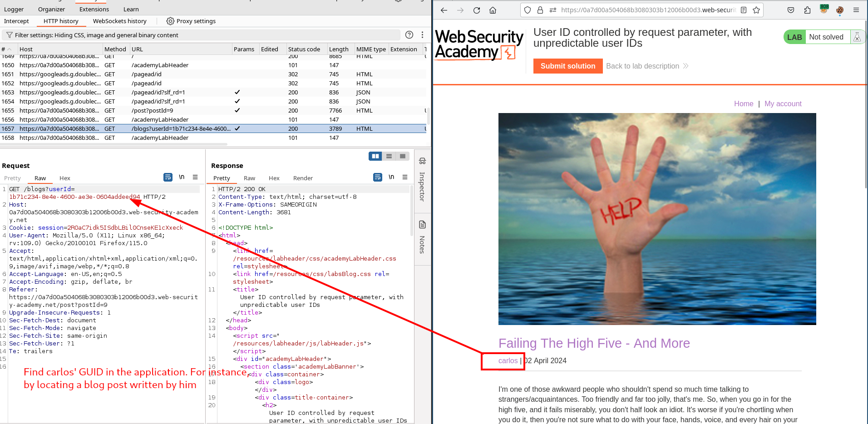Toggle non-printable chars in Request panel

coord(182,177)
